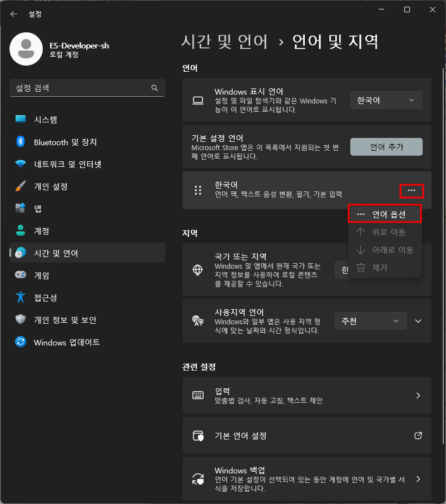Click the external link icon on 기본 언어 설정
Screen dimensions: 446x504
coord(418,436)
